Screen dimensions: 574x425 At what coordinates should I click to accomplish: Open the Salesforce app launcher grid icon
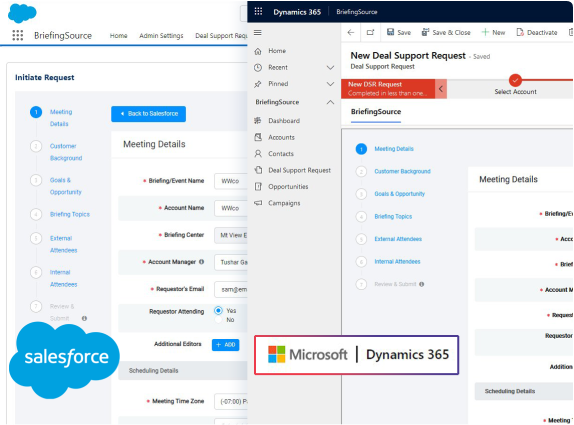(18, 35)
